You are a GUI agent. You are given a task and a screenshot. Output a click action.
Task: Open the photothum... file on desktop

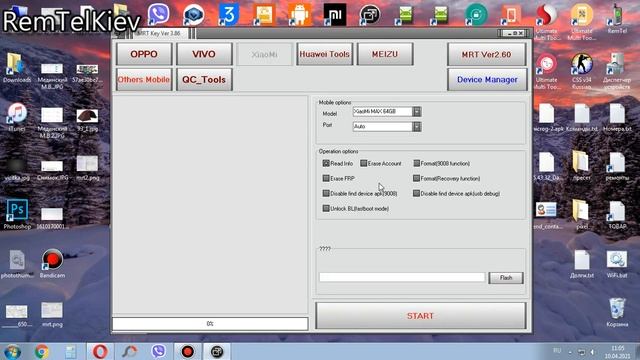point(17,264)
